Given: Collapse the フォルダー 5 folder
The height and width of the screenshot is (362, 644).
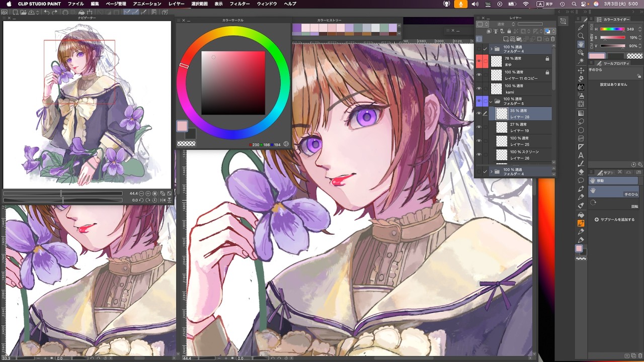Looking at the screenshot, I should coord(491,102).
